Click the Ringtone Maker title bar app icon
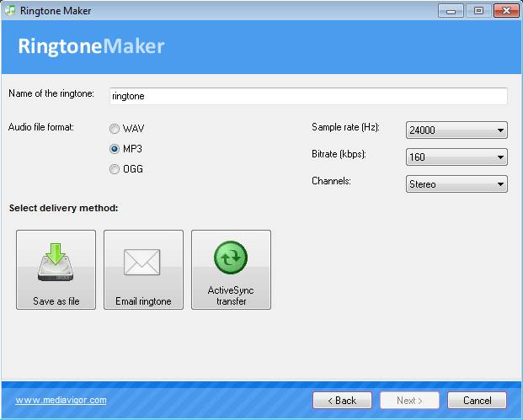523x420 pixels. point(10,10)
